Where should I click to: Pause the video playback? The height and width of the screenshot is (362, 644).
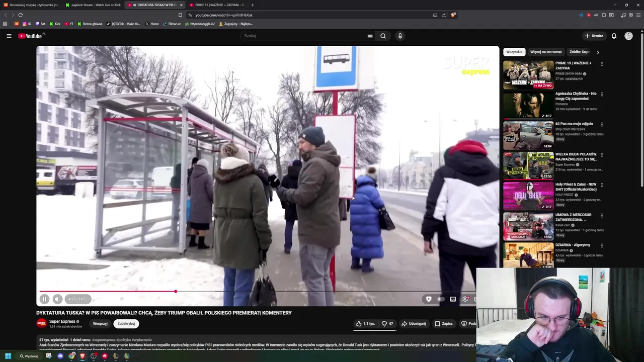tap(44, 299)
